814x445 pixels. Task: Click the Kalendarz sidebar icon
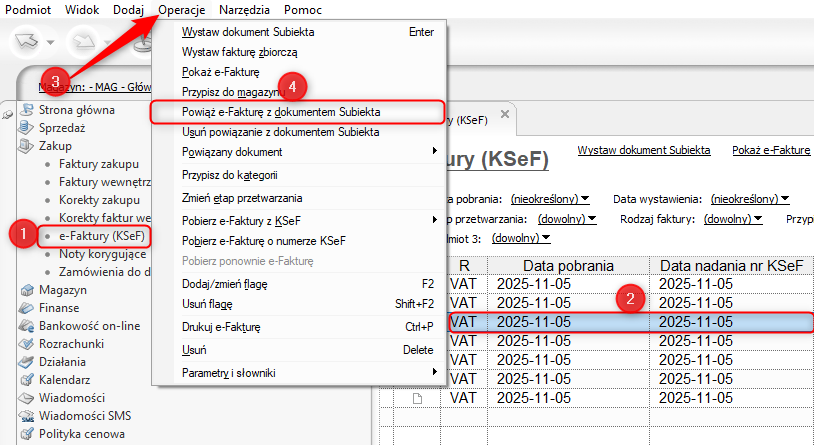tap(27, 380)
